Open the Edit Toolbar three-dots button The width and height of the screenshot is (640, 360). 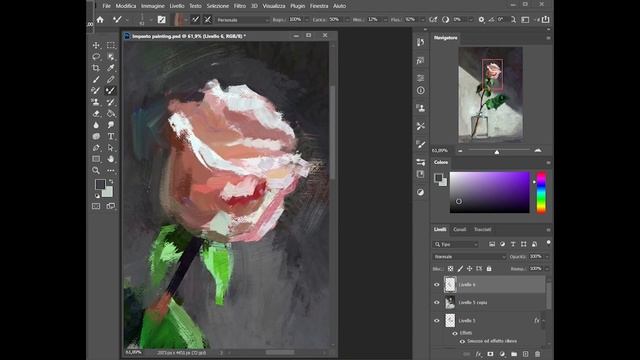111,171
